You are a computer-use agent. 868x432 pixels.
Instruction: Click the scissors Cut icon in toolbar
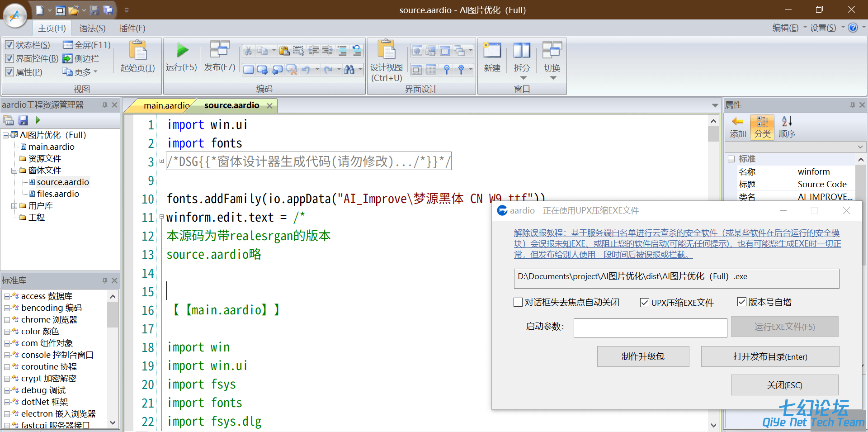click(x=248, y=51)
